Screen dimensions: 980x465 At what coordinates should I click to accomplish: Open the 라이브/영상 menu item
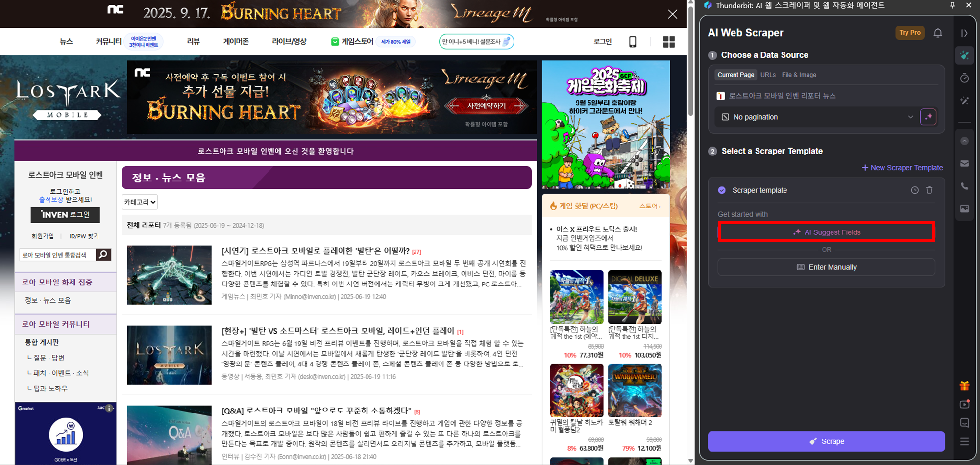[x=289, y=42]
